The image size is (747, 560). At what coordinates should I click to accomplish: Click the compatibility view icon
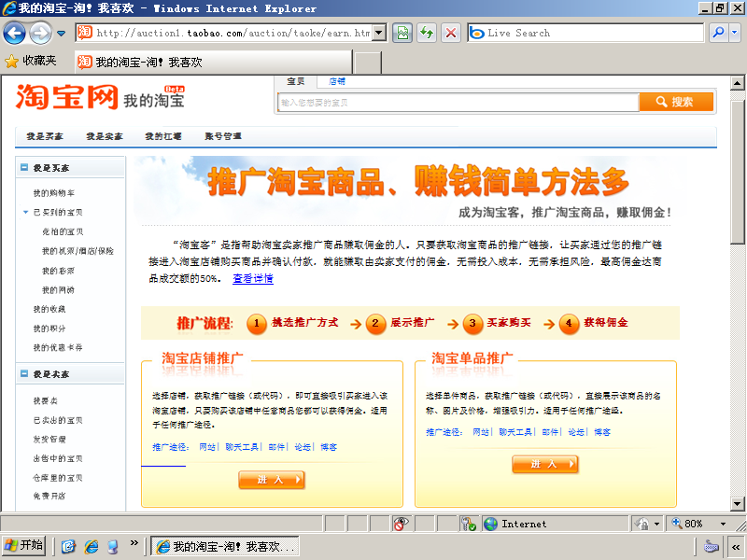tap(402, 33)
